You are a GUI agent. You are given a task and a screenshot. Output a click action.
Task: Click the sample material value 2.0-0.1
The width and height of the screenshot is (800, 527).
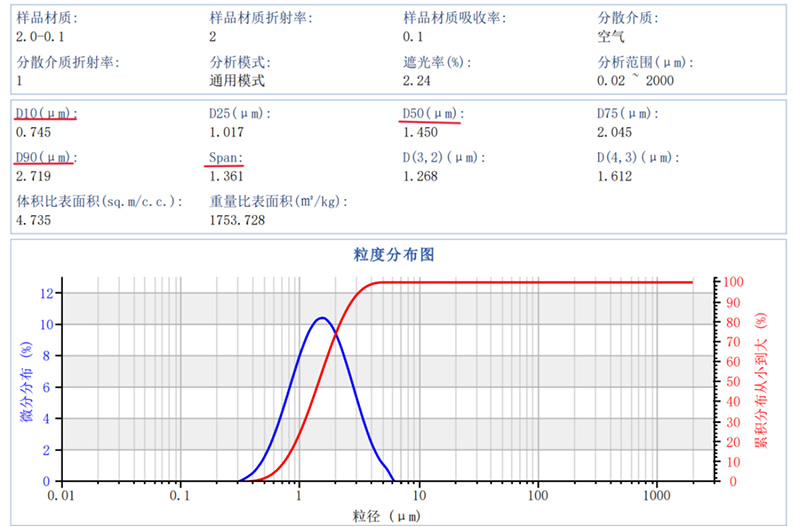click(x=41, y=37)
